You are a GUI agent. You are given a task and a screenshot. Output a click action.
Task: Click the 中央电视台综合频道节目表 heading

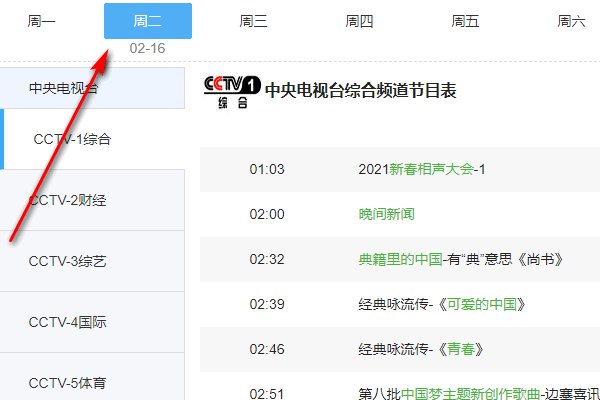point(360,91)
